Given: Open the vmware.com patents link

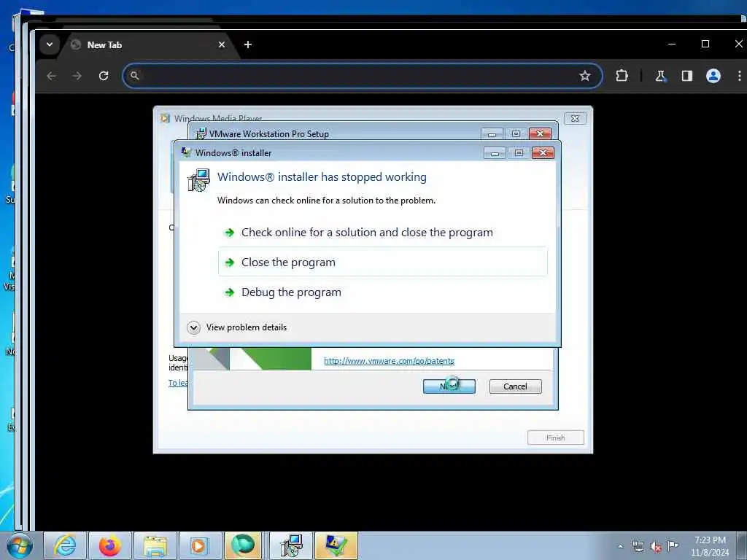Looking at the screenshot, I should pyautogui.click(x=390, y=361).
